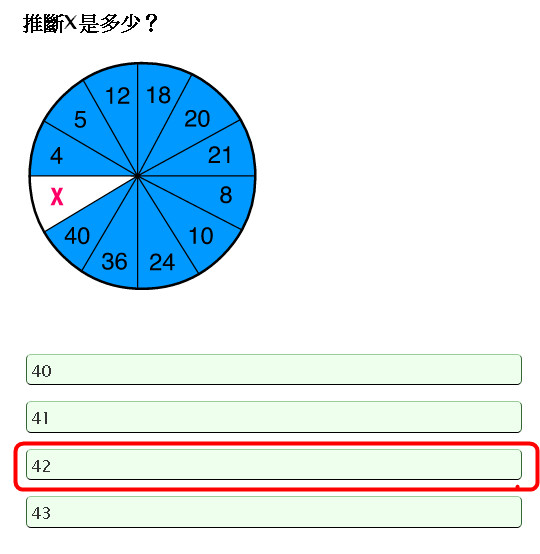The width and height of the screenshot is (540, 554).
Task: Click the pink X in white segment
Action: point(57,197)
